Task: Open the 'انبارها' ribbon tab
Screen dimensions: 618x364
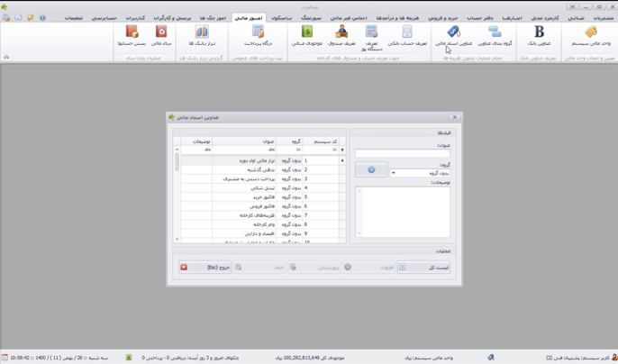Action: point(512,18)
